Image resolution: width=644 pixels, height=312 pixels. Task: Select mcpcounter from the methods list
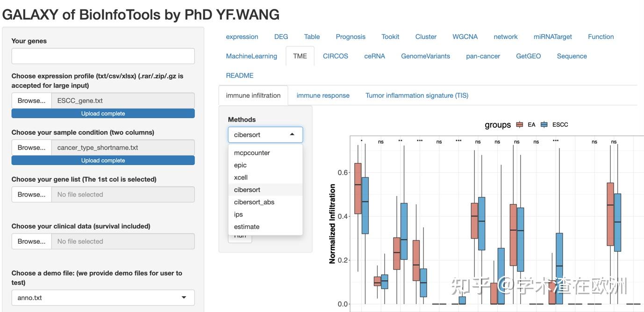point(252,153)
